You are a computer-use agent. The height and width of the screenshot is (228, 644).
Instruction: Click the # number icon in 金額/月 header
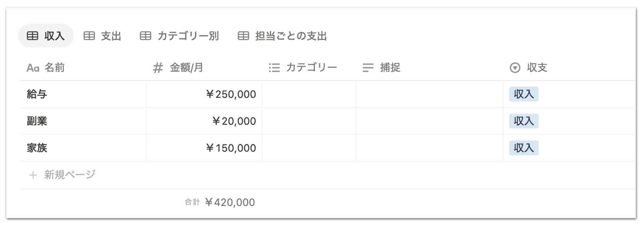point(158,68)
